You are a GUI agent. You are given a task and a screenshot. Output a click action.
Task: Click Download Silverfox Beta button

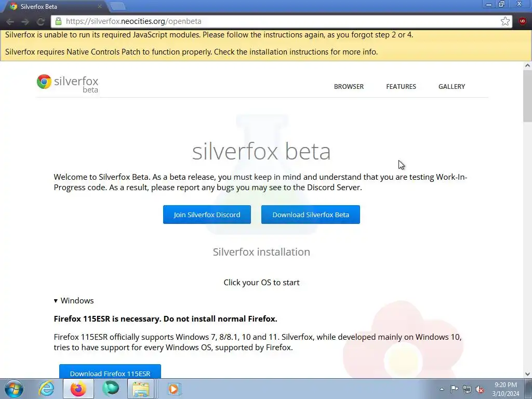pyautogui.click(x=311, y=215)
